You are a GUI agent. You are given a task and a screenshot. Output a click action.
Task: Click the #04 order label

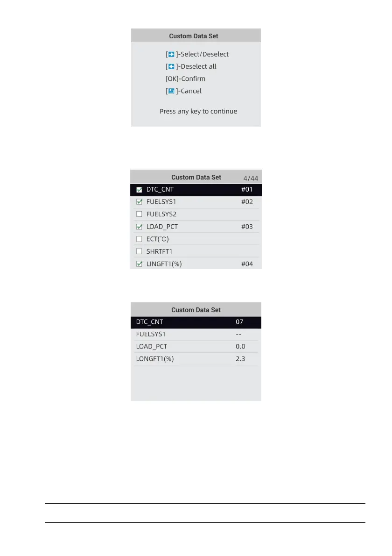click(x=247, y=264)
